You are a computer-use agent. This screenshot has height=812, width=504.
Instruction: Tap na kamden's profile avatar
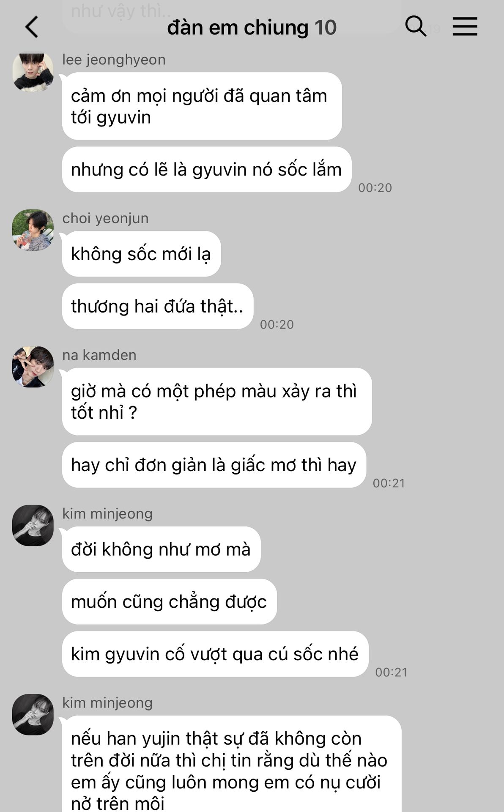[x=33, y=367]
